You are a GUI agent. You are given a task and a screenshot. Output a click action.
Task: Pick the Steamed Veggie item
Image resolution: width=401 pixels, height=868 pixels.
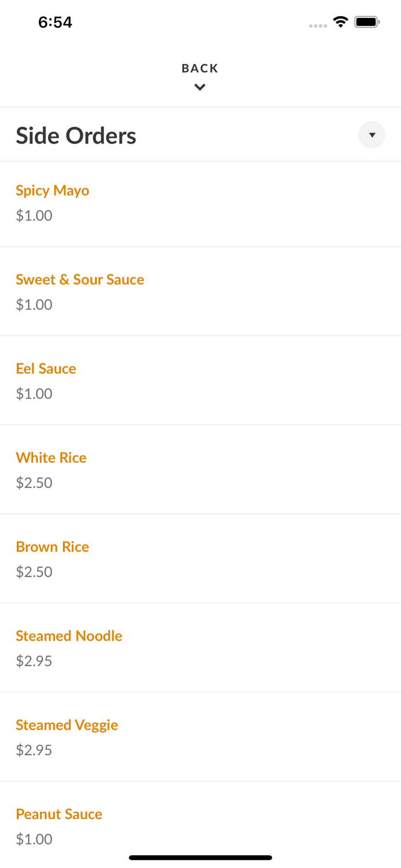(x=67, y=725)
